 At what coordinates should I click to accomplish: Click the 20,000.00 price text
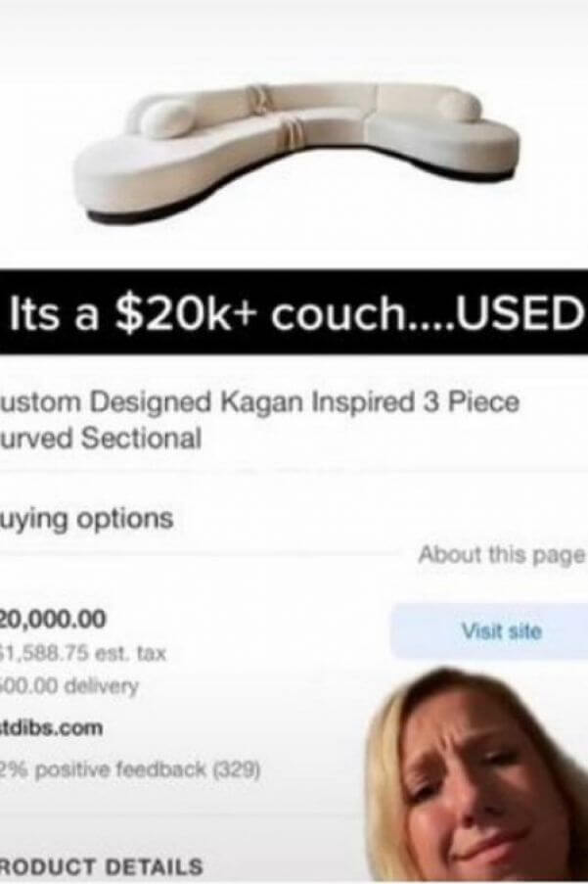pyautogui.click(x=53, y=619)
